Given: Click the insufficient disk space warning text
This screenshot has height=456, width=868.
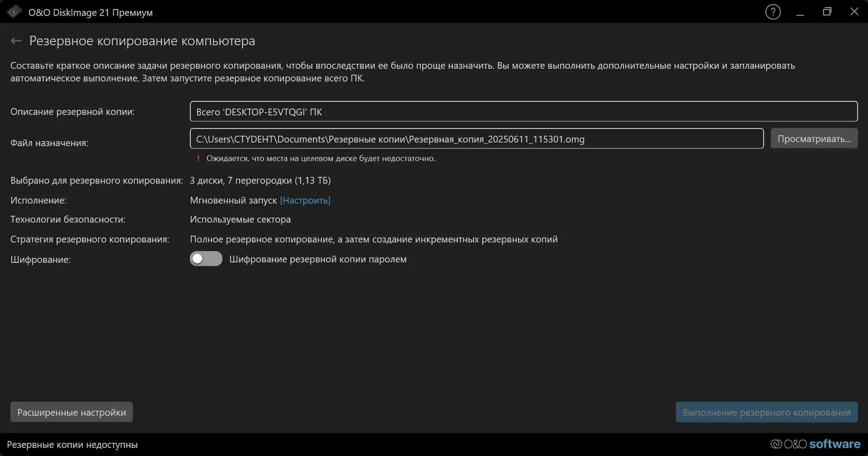Looking at the screenshot, I should click(321, 158).
